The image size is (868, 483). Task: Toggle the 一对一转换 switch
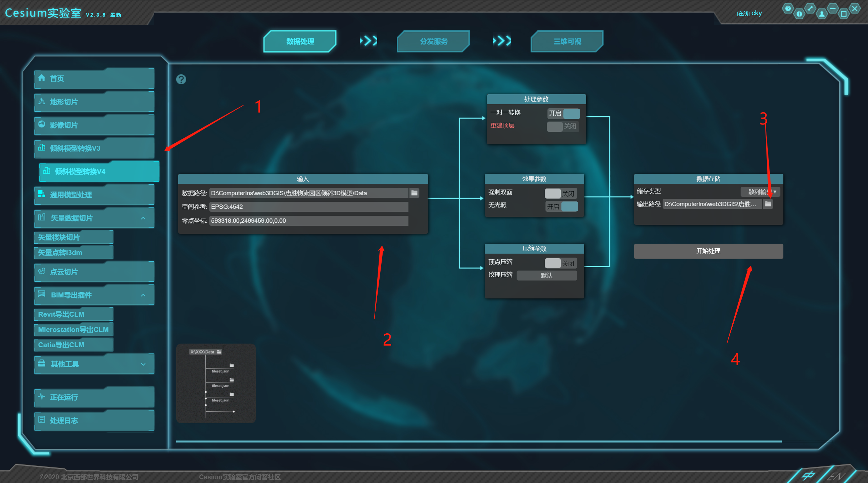point(563,113)
